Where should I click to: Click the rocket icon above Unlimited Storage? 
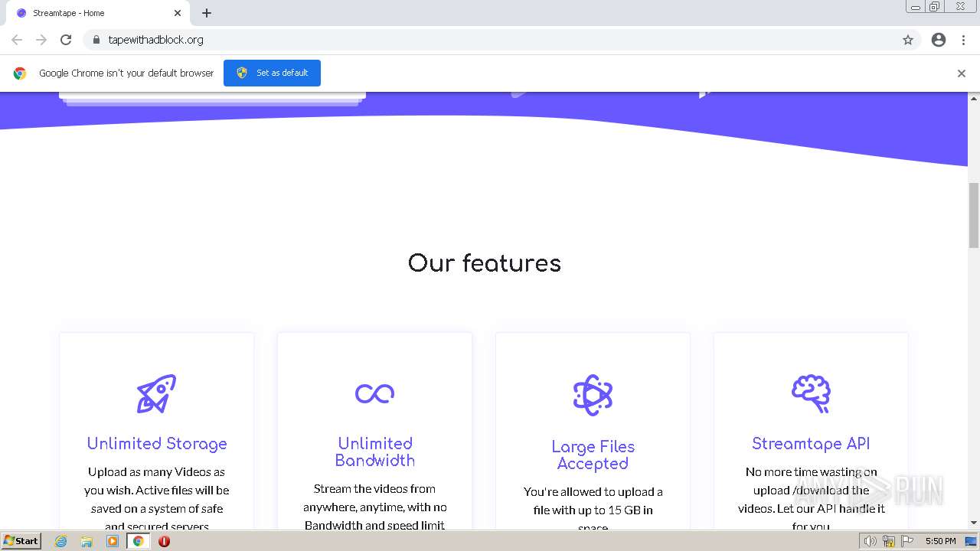(x=156, y=393)
